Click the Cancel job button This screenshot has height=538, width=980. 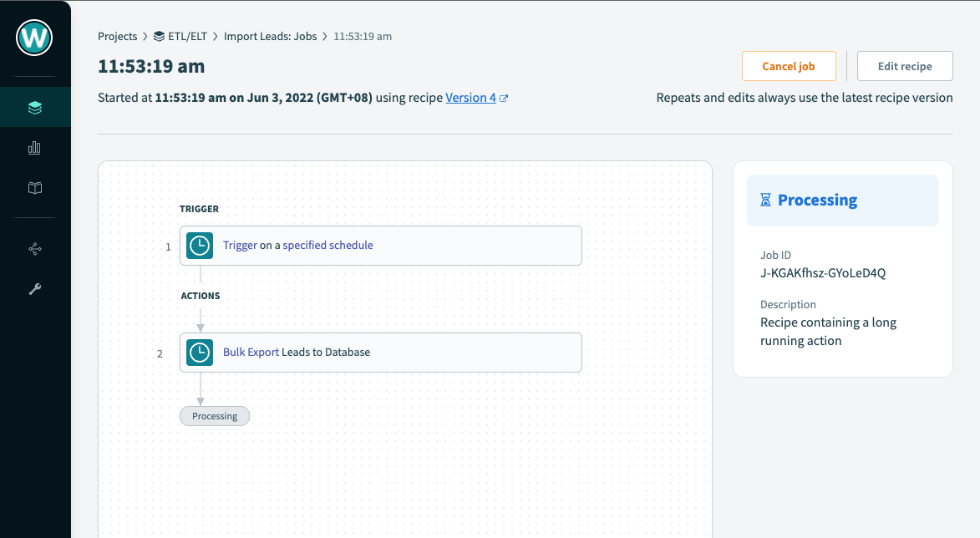click(x=788, y=65)
